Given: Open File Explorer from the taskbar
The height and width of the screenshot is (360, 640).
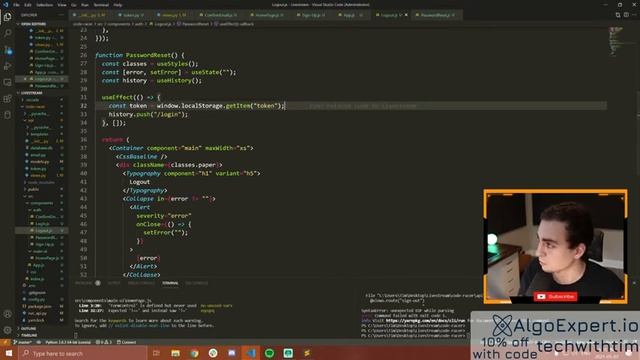Looking at the screenshot, I should (x=176, y=353).
